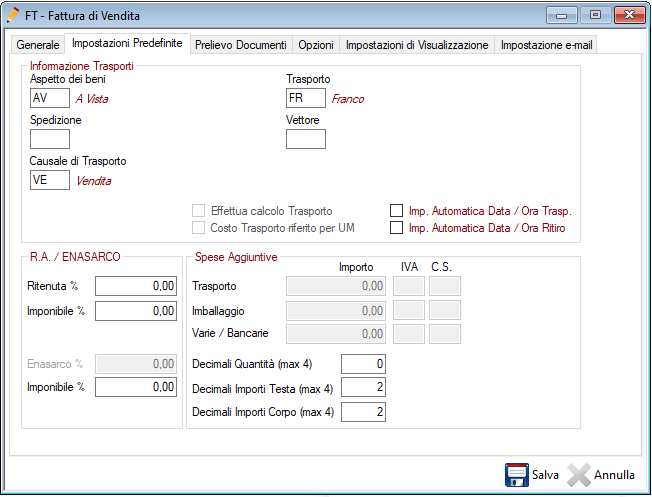
Task: Click the Salva floppy disk icon
Action: coord(516,475)
